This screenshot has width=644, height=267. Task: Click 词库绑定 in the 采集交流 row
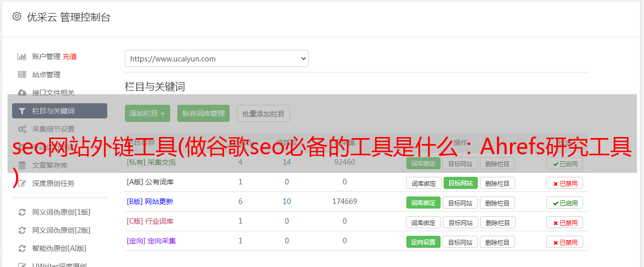click(x=423, y=163)
